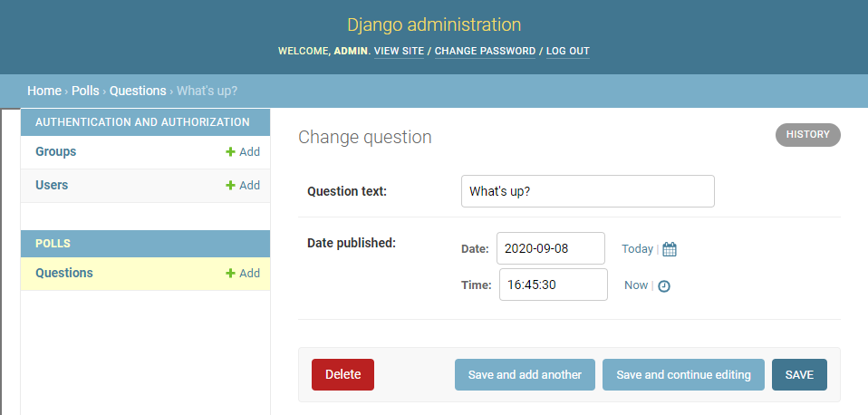
Task: Open Questions in the sidebar
Action: click(64, 274)
